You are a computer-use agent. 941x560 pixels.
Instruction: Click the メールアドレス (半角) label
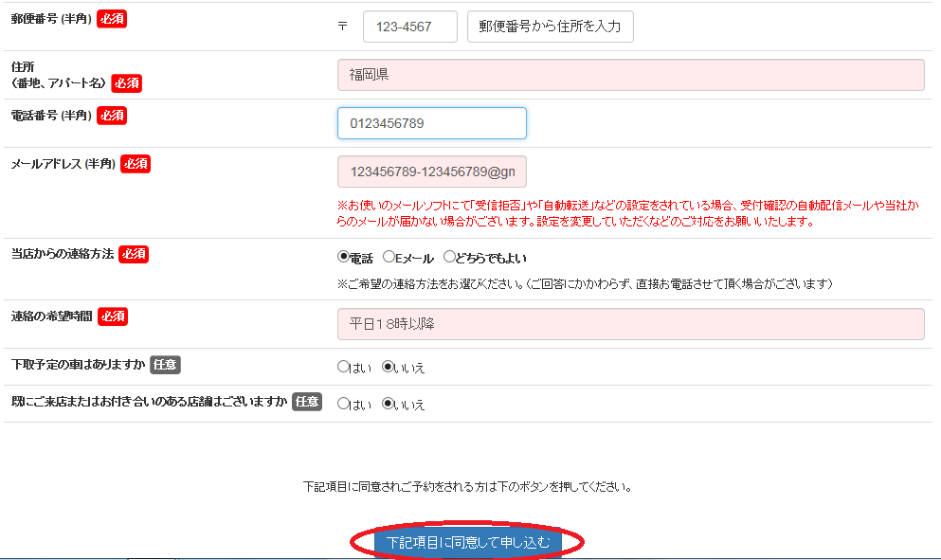(x=63, y=164)
